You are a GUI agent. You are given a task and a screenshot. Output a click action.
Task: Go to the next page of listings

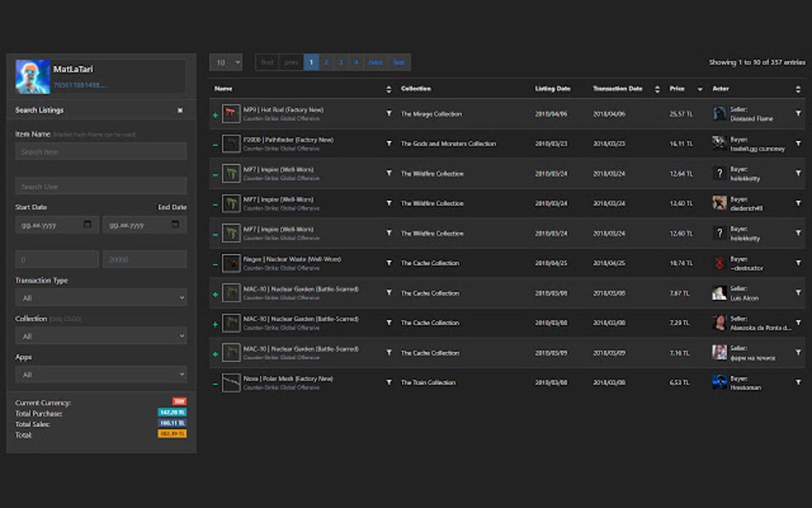[x=375, y=61]
